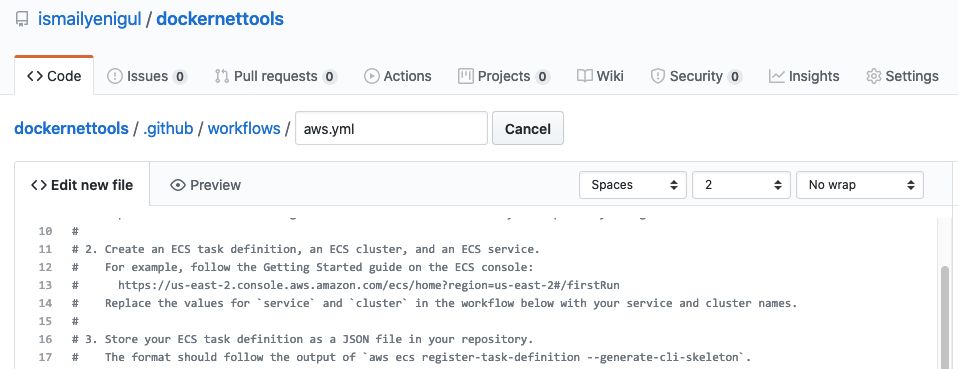Click the Wiki book icon

[x=585, y=76]
